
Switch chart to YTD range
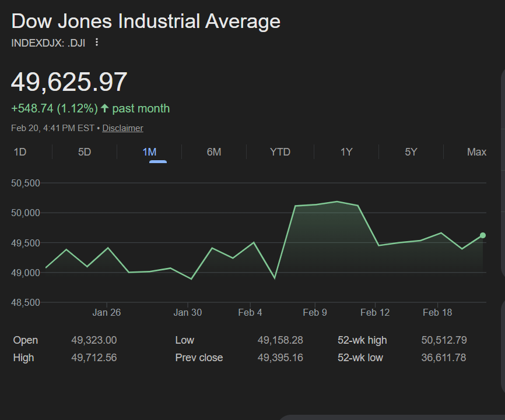[x=280, y=152]
